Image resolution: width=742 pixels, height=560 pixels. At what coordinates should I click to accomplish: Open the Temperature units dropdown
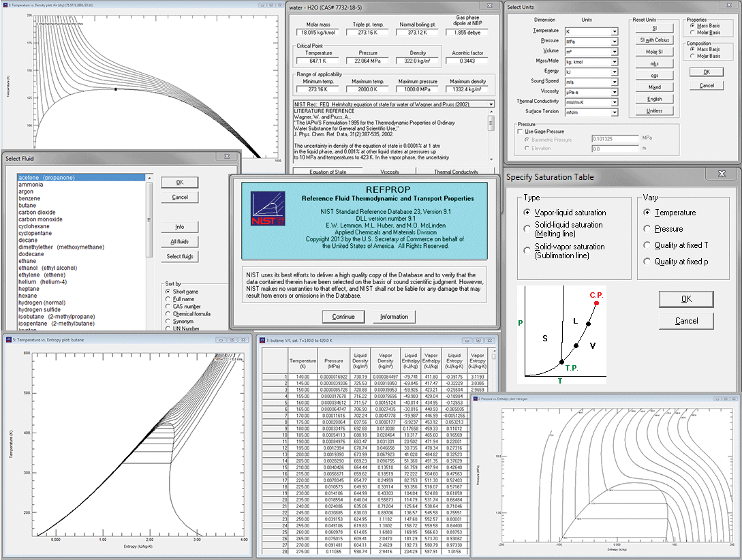click(x=614, y=31)
